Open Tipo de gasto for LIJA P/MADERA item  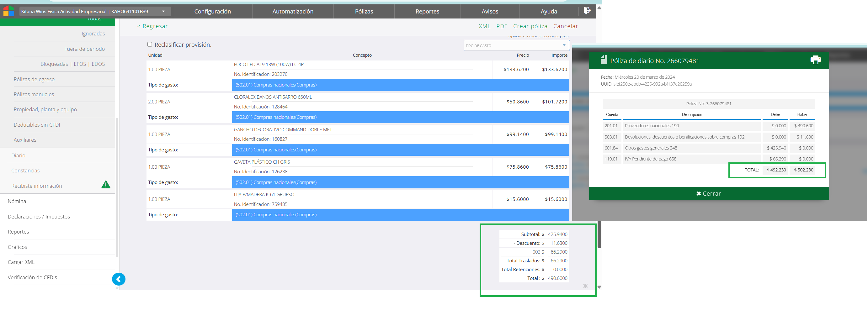tap(400, 215)
